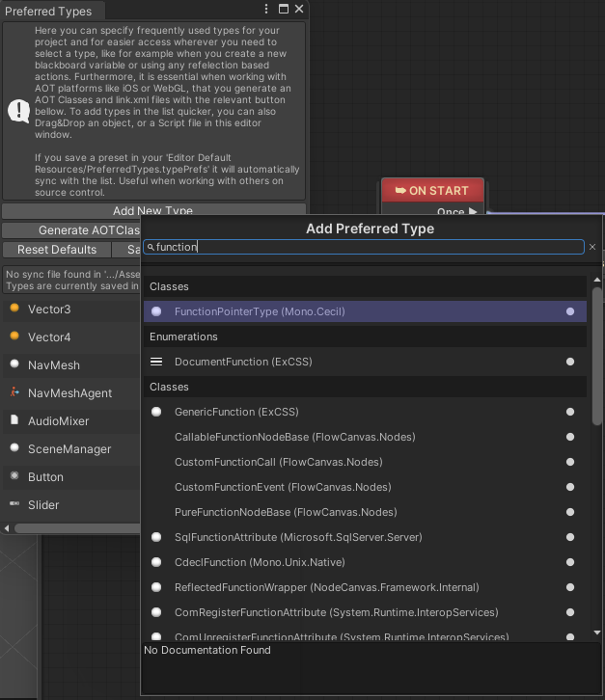
Task: Toggle favorite dot for GenericFunction
Action: [570, 412]
